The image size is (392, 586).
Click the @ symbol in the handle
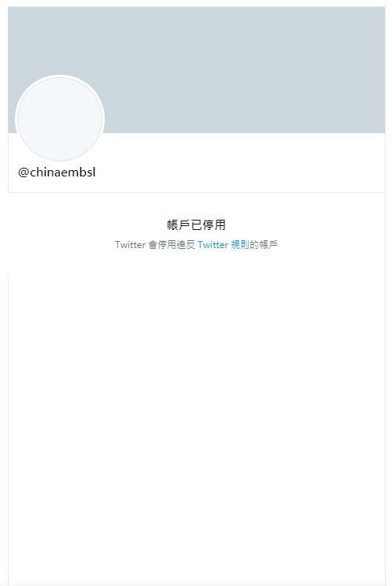24,172
